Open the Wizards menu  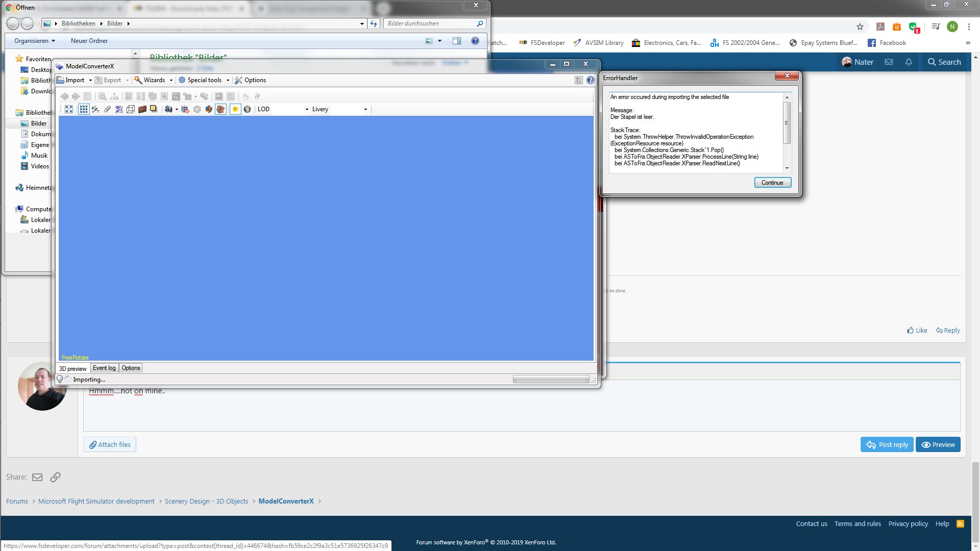[154, 80]
